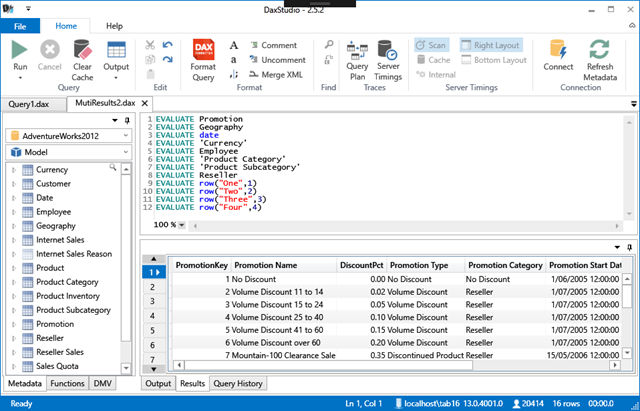
Task: Select the Right Layout option
Action: click(x=491, y=45)
